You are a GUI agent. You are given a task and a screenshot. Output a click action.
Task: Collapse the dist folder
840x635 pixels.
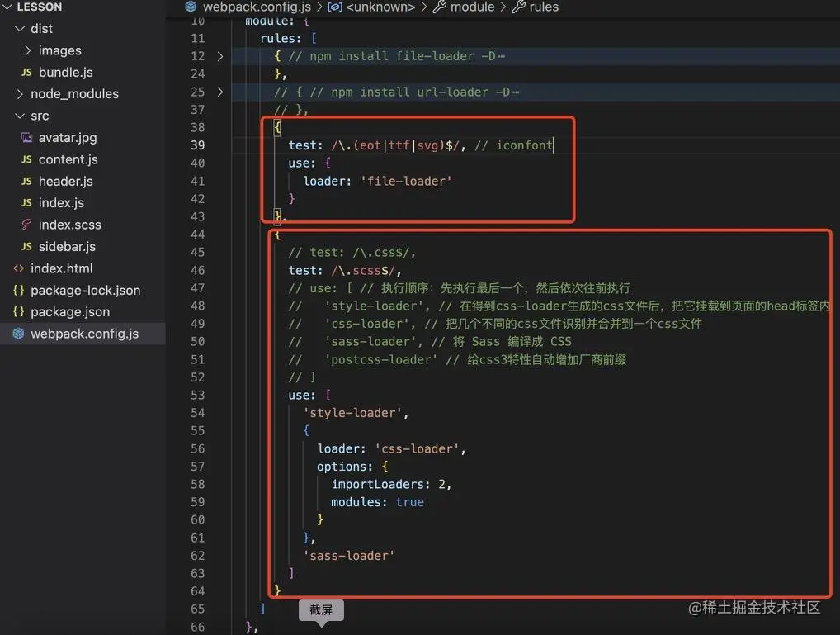pyautogui.click(x=20, y=28)
